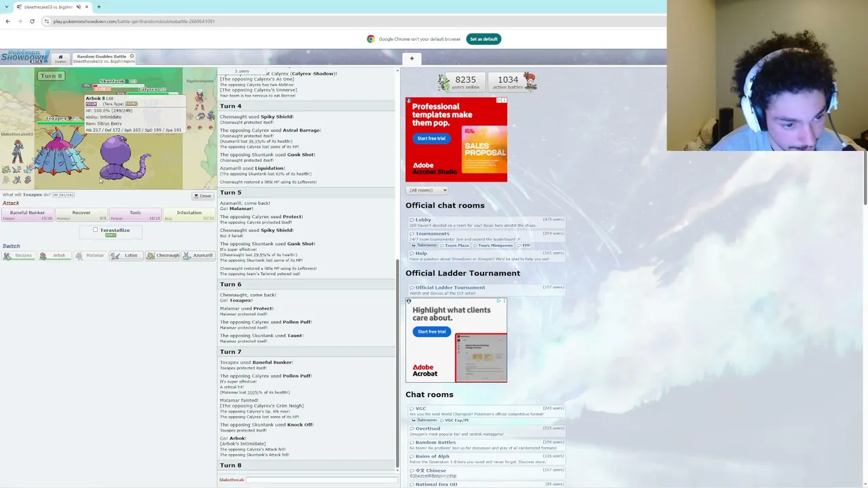
Task: Choose the Infestation move
Action: tap(189, 215)
